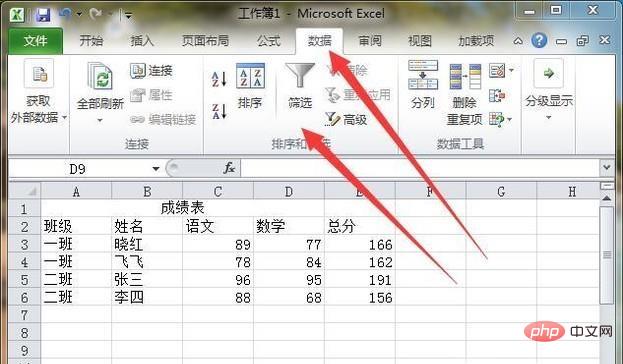Image resolution: width=623 pixels, height=364 pixels.
Task: Switch to Page Layout (页面布局) tab
Action: pos(205,41)
